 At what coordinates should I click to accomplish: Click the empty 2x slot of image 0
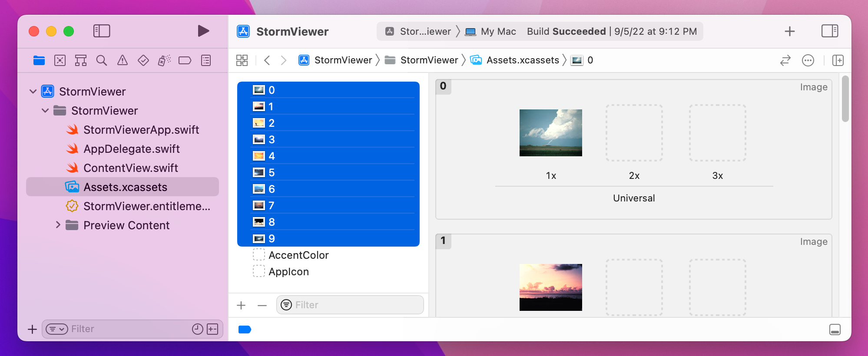click(x=634, y=133)
